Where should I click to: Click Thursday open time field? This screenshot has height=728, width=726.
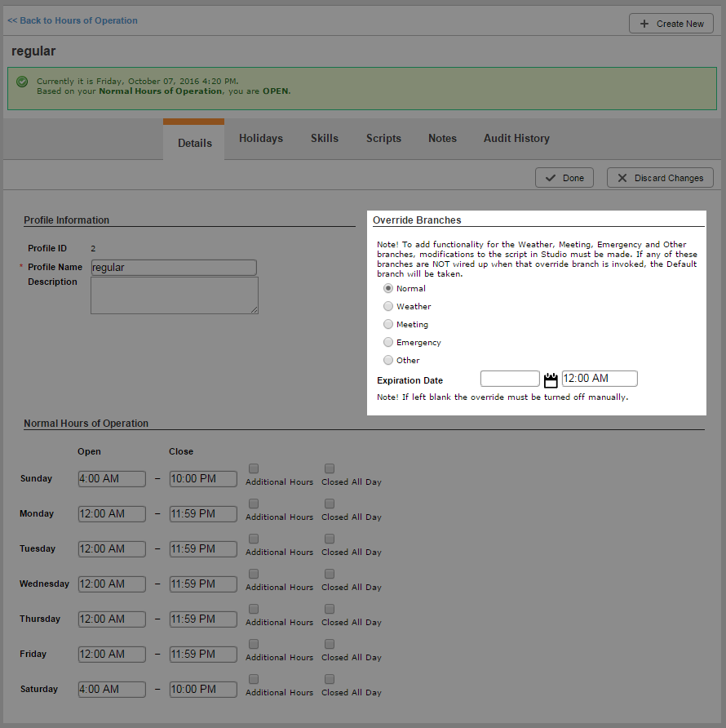point(112,619)
